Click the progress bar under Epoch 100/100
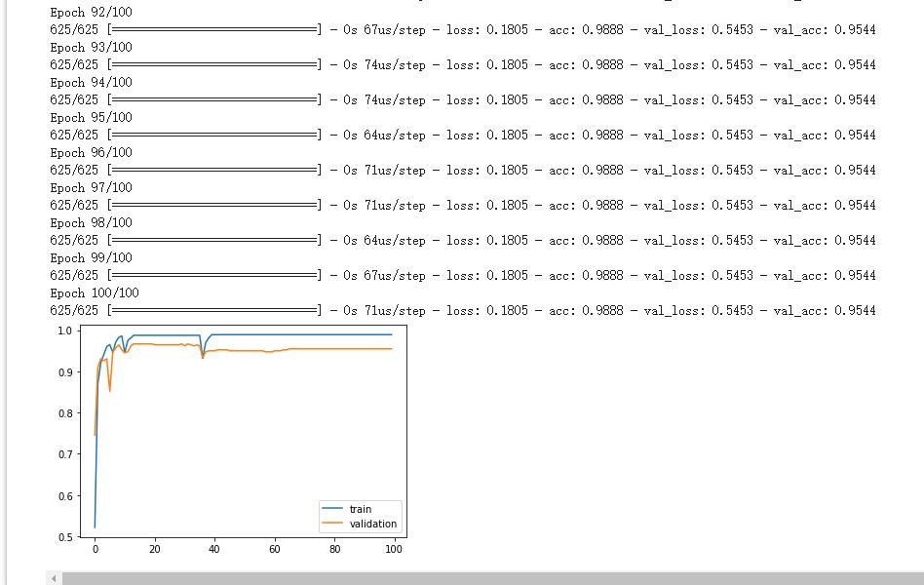 pyautogui.click(x=214, y=310)
